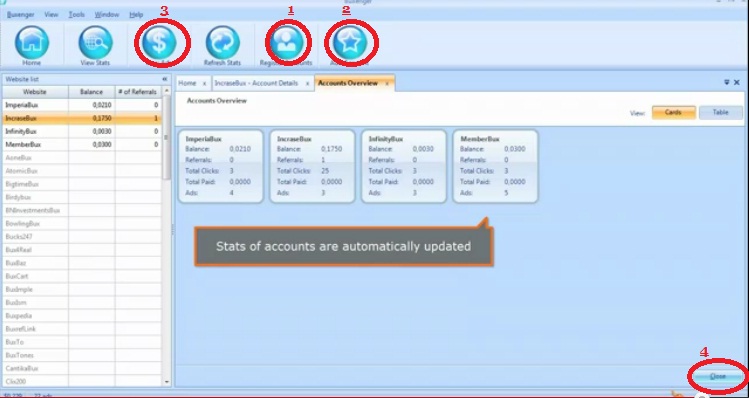Open the tab list dropdown arrow

(x=727, y=83)
